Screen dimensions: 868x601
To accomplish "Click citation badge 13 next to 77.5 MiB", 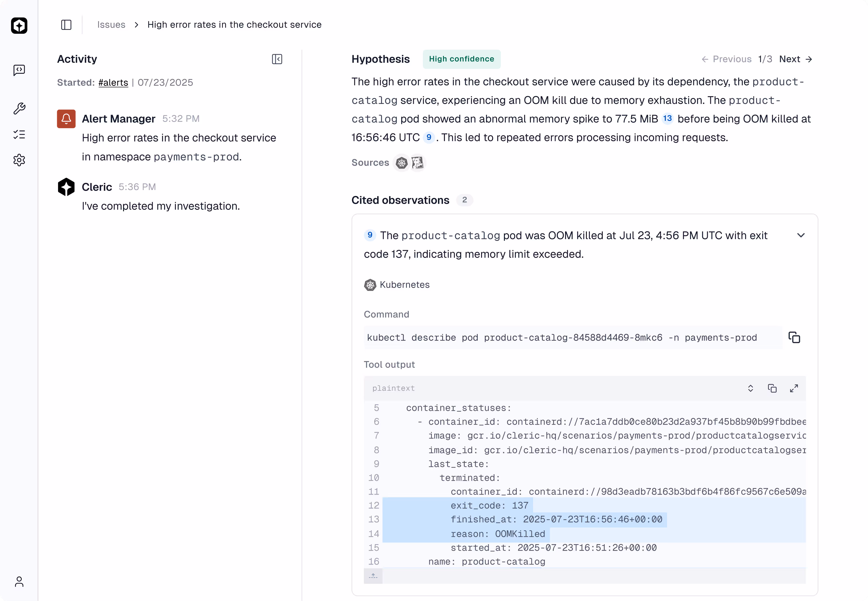I will tap(668, 118).
